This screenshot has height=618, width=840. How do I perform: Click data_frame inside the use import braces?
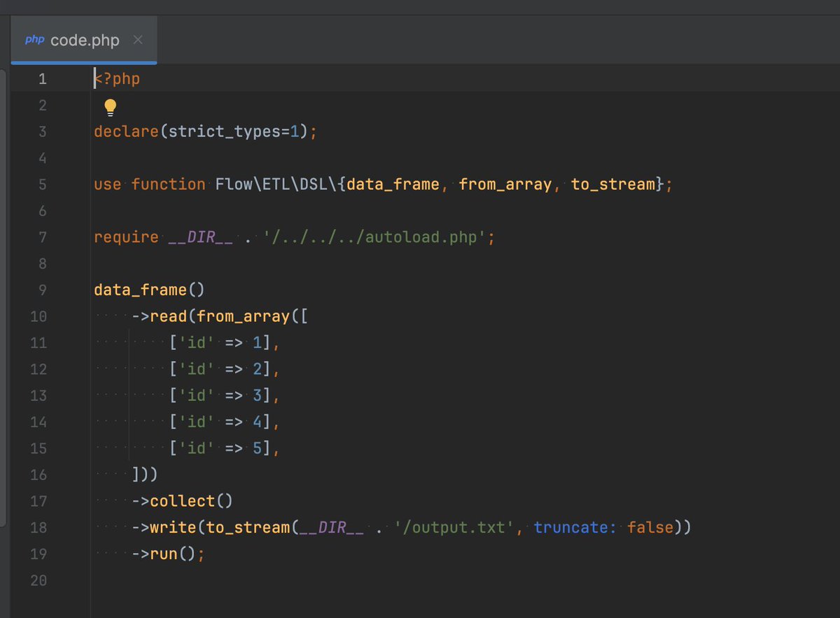click(393, 184)
